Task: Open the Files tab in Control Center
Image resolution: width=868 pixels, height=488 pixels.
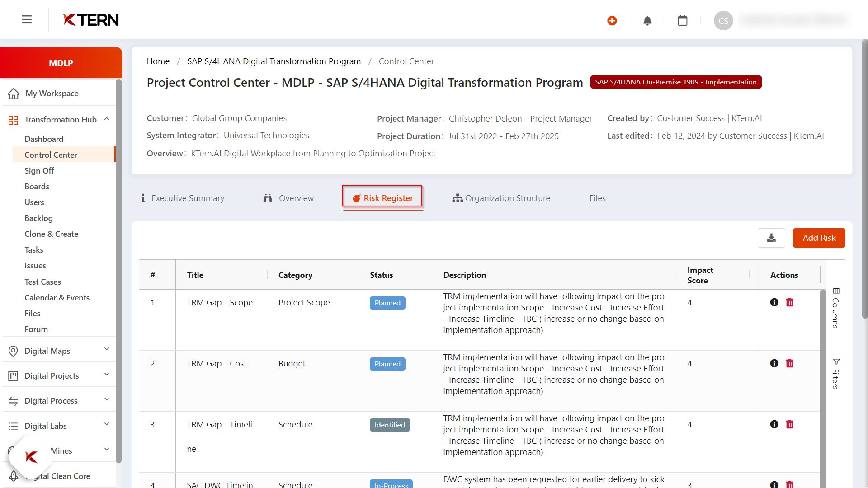Action: pos(597,198)
